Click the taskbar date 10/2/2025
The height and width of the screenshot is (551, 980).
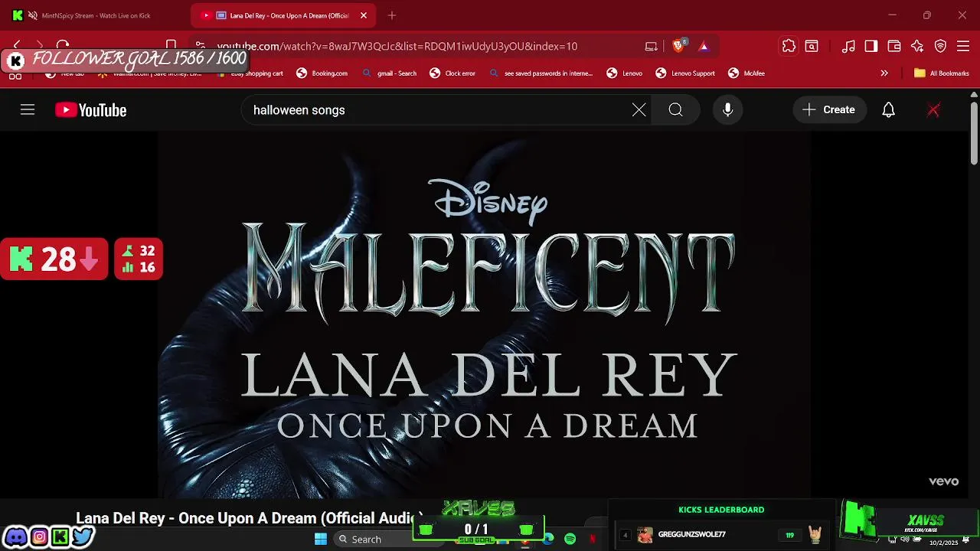coord(943,543)
